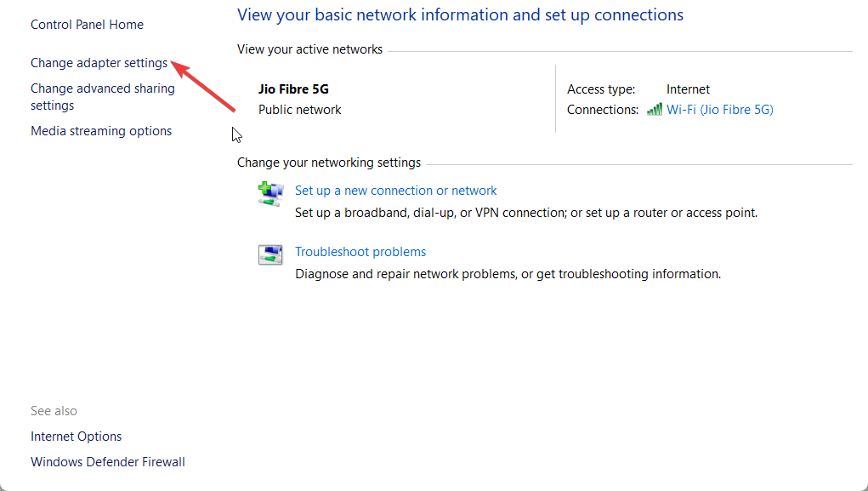
Task: Click the new connection setup icon
Action: tap(269, 193)
